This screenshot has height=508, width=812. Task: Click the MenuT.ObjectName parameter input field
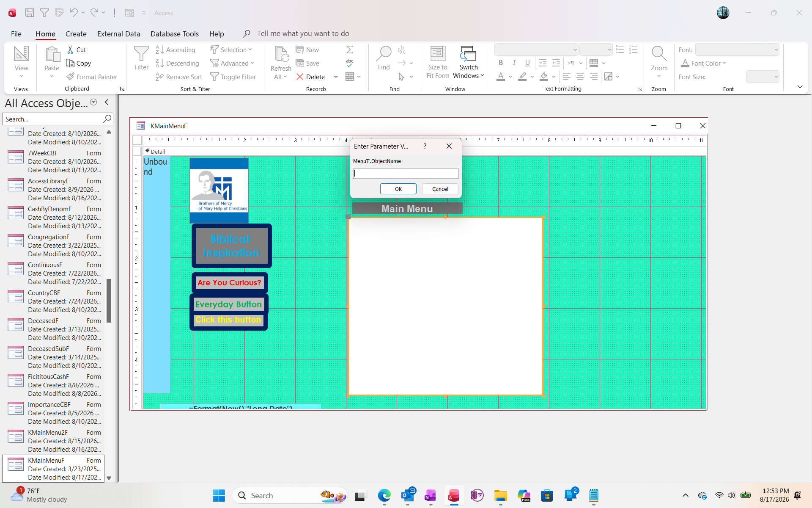coord(406,174)
